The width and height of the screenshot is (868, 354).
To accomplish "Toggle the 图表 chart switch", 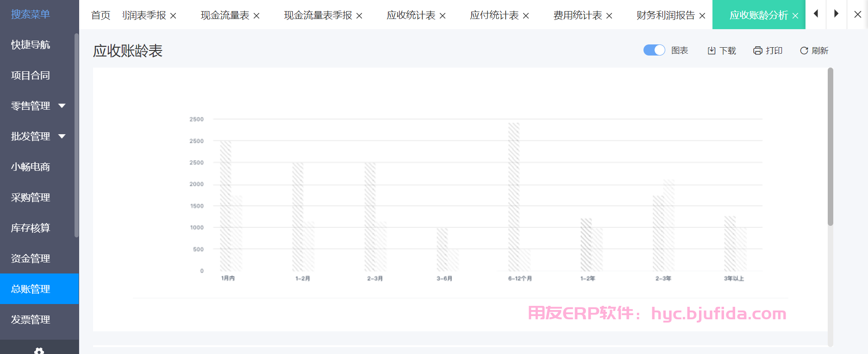I will (654, 50).
